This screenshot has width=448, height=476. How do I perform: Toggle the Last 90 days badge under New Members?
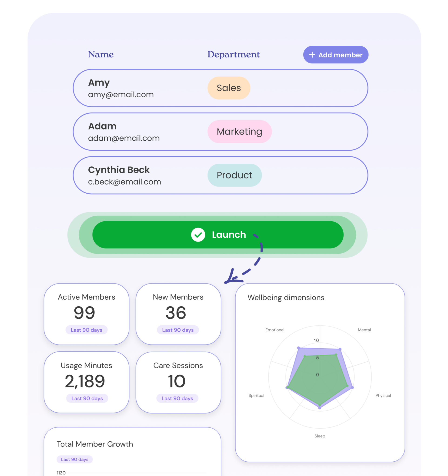[x=177, y=330]
